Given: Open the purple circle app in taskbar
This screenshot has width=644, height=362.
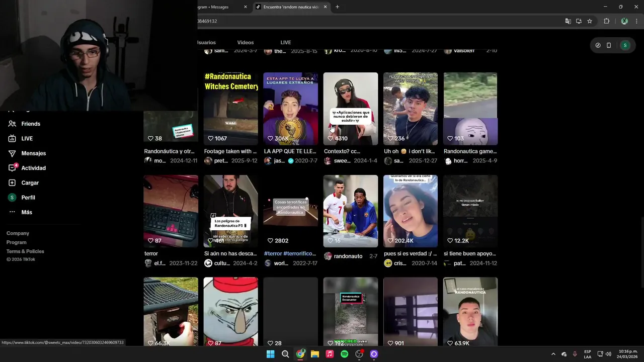Looking at the screenshot, I should 374,354.
